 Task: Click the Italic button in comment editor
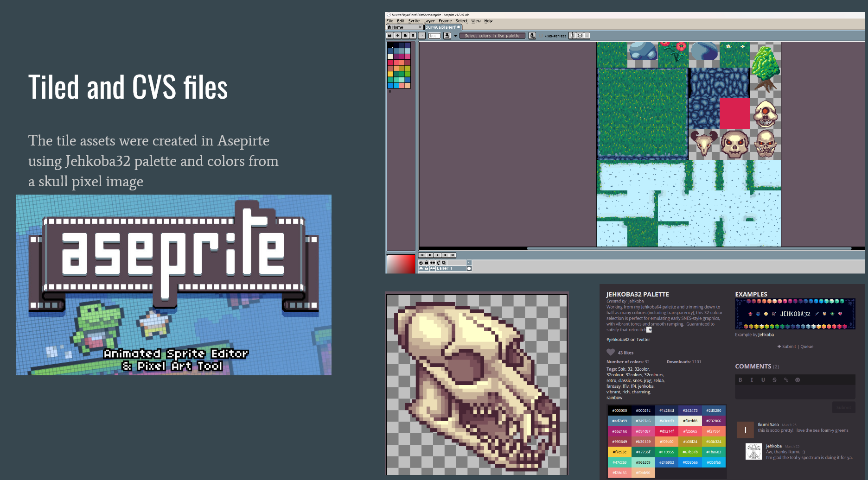click(x=752, y=380)
